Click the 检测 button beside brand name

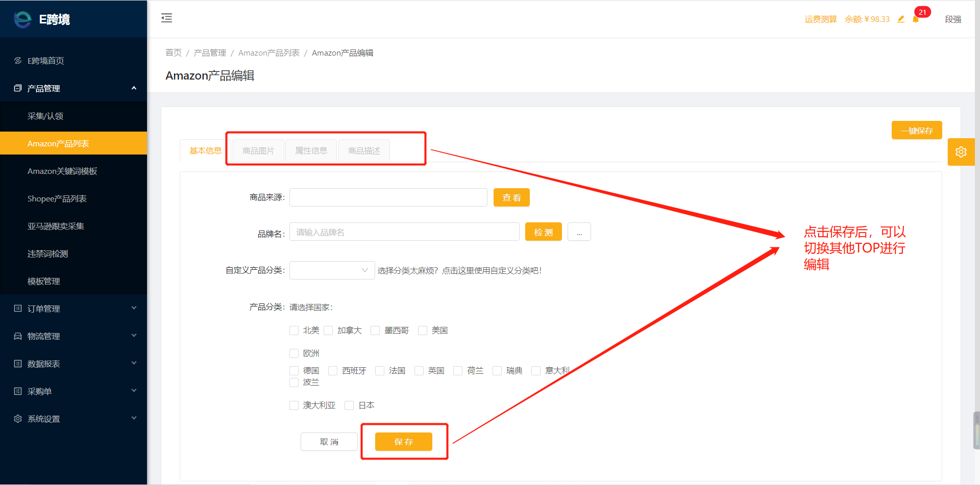(544, 232)
